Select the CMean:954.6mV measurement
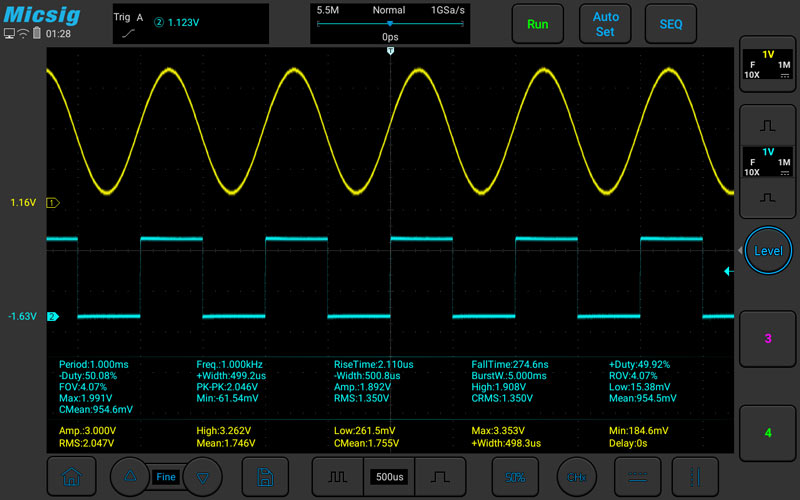 [96, 409]
